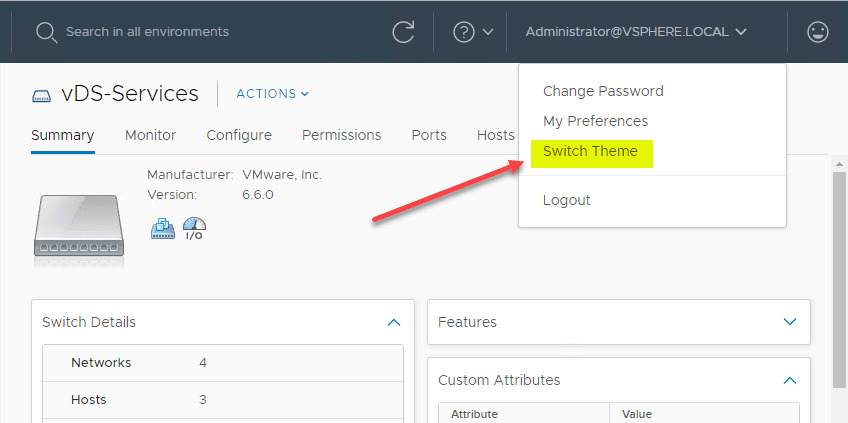
Task: Open the Configure tab
Action: (239, 135)
